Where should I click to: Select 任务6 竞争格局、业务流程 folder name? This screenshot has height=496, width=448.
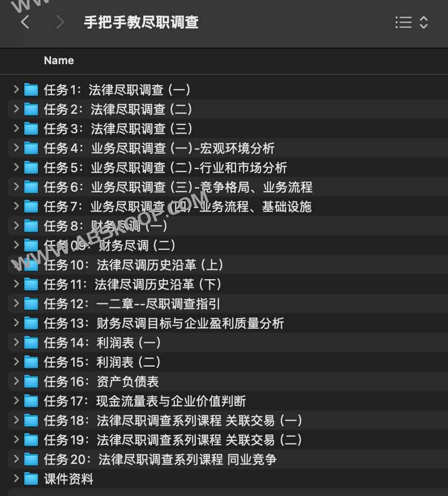[178, 187]
